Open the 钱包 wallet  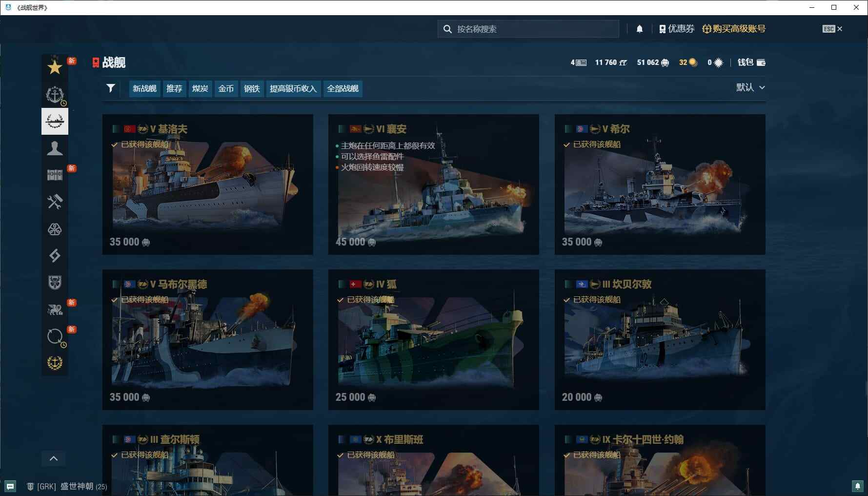[x=751, y=62]
